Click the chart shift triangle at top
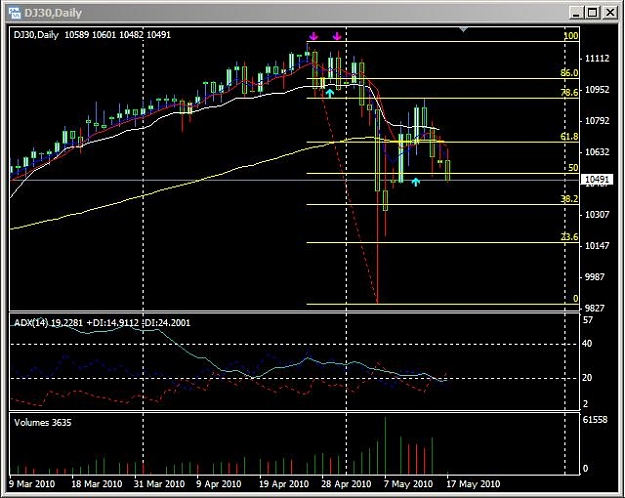The width and height of the screenshot is (625, 498). point(463,29)
